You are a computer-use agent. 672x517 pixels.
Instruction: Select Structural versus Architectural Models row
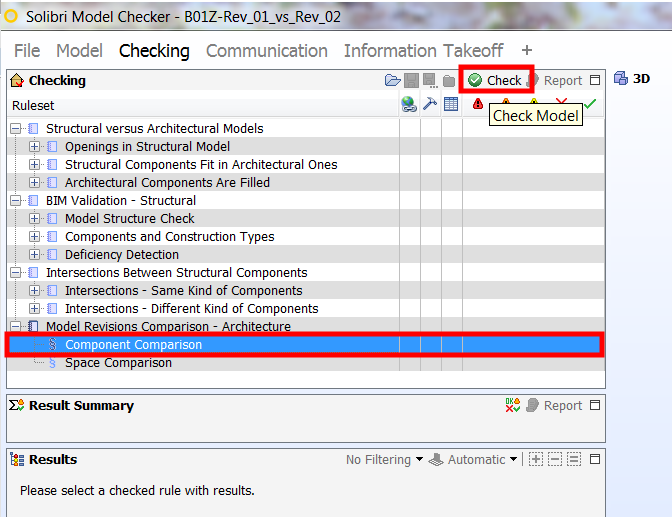tap(306, 128)
